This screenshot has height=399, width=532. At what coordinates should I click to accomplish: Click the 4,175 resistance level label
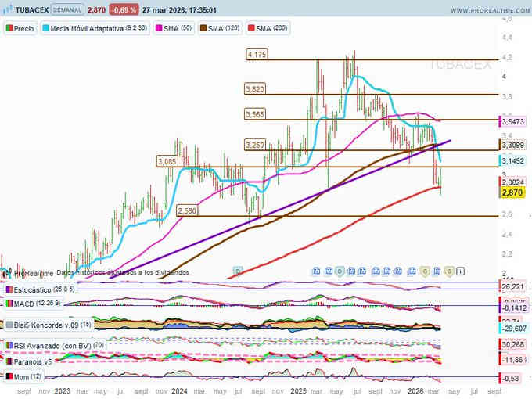[257, 55]
